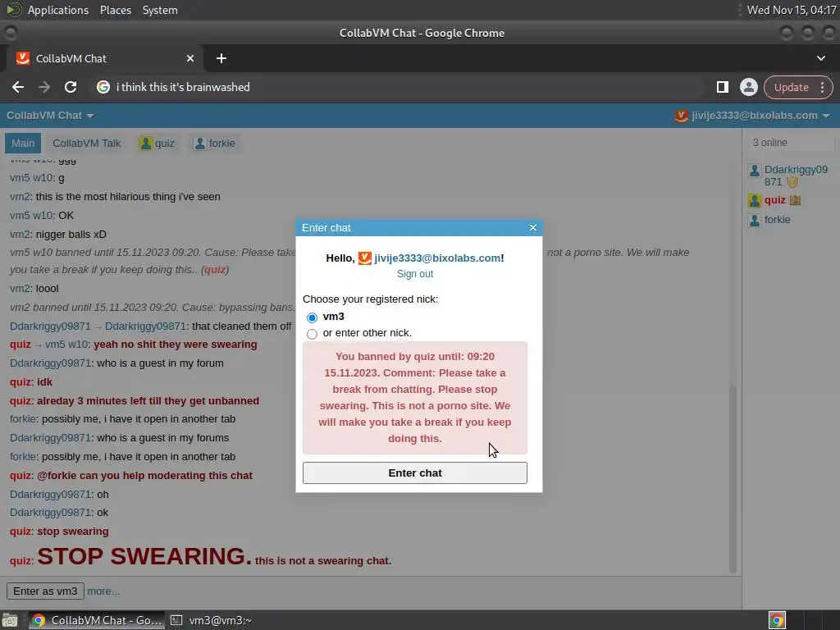Image resolution: width=840 pixels, height=630 pixels.
Task: Open the Chrome tab search chevron
Action: pyautogui.click(x=820, y=58)
